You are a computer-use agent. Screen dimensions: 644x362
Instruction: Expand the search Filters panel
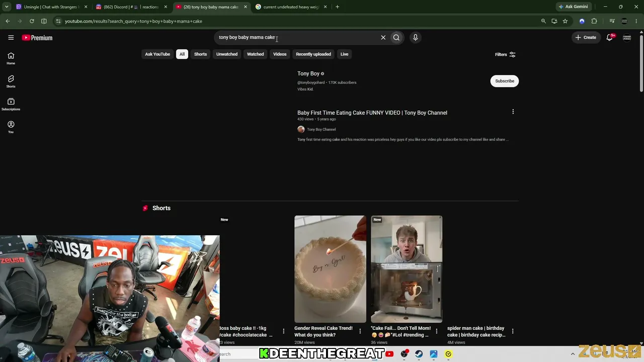pos(505,54)
